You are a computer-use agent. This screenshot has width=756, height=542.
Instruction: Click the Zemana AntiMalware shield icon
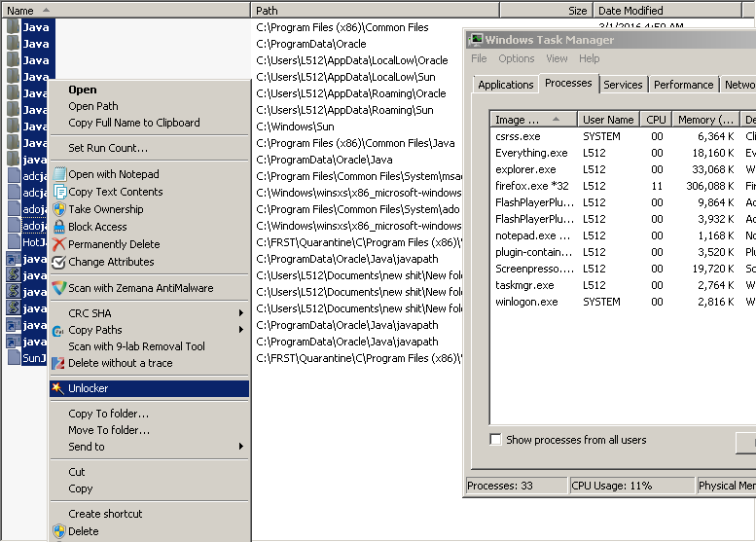coord(58,288)
